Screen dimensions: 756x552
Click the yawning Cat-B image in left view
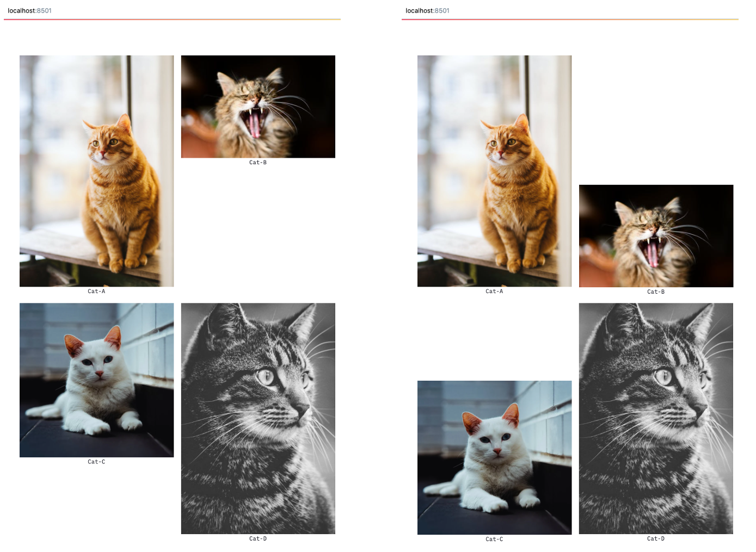(x=257, y=106)
